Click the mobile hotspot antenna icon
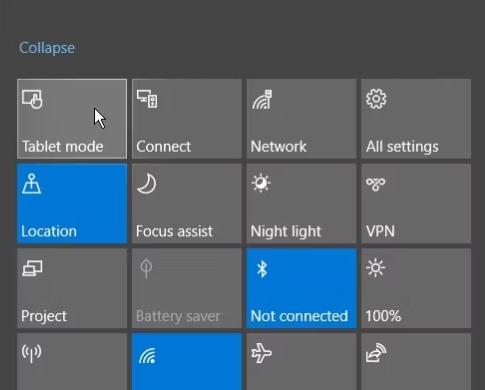 (x=32, y=353)
